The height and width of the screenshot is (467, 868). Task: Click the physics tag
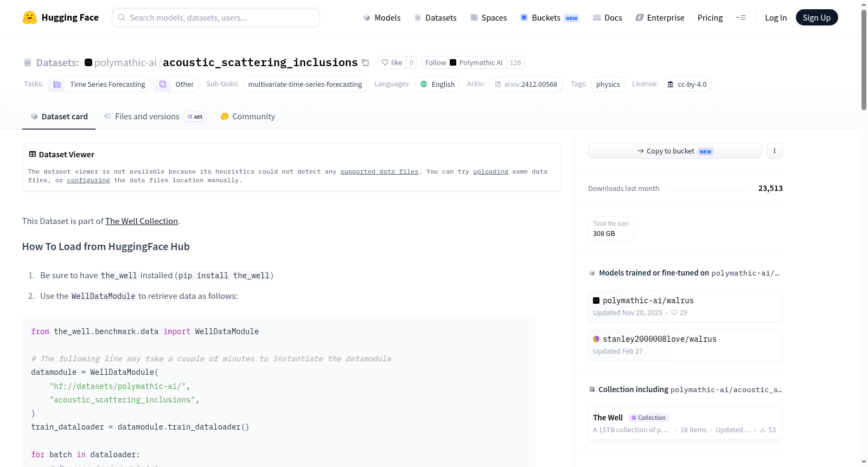click(608, 84)
